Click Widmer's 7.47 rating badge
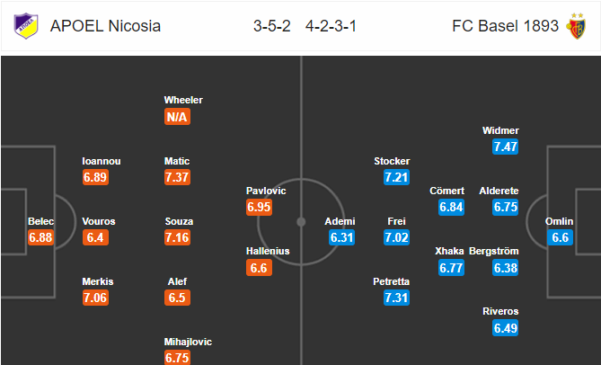 tap(505, 147)
